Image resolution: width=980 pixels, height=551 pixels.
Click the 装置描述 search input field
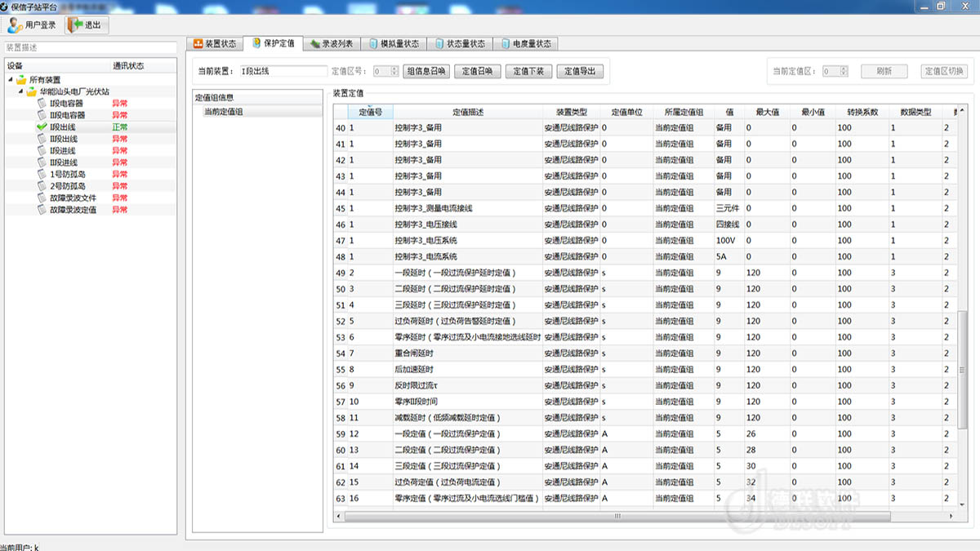90,48
